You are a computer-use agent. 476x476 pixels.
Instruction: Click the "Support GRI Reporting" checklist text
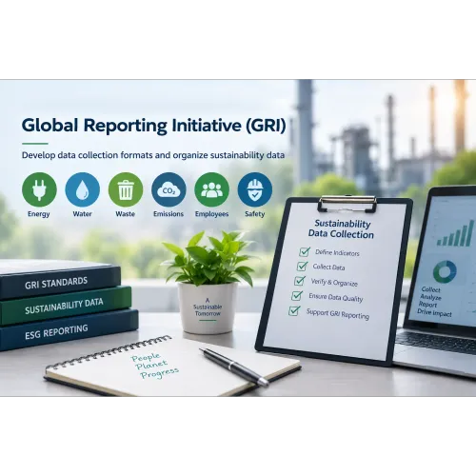[338, 314]
